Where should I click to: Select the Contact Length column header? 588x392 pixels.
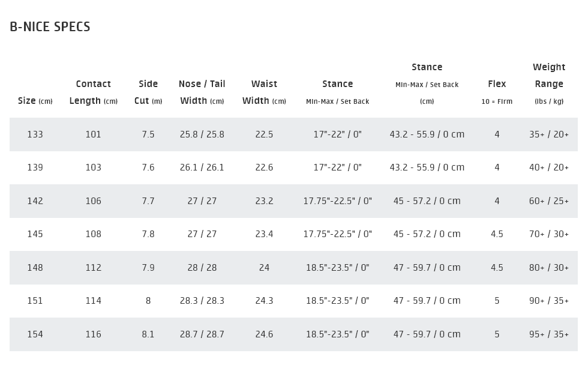coord(94,92)
